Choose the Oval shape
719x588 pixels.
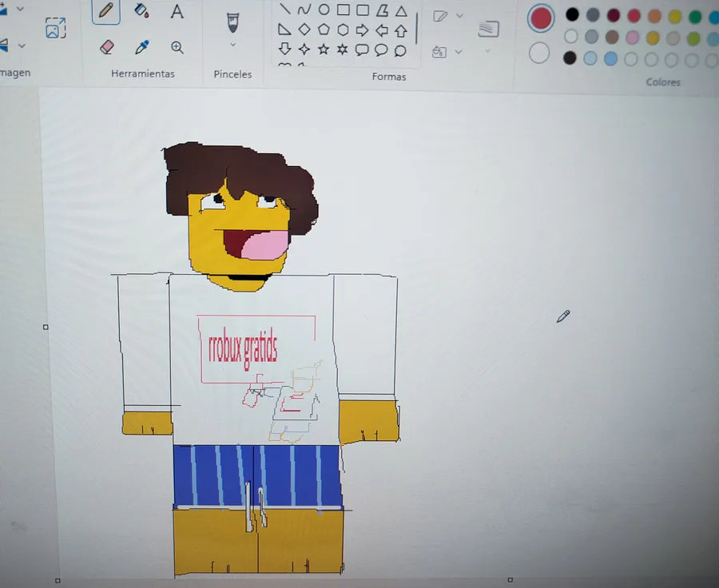point(324,10)
